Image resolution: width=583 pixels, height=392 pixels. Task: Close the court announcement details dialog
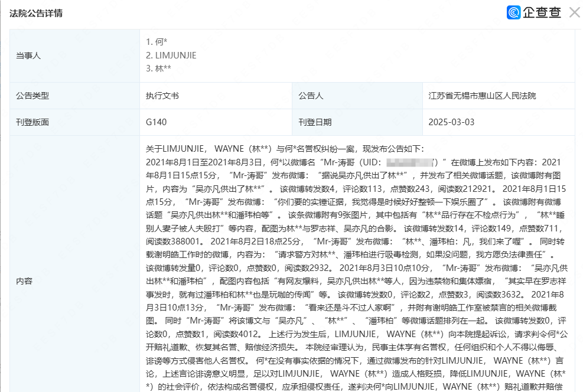point(575,12)
